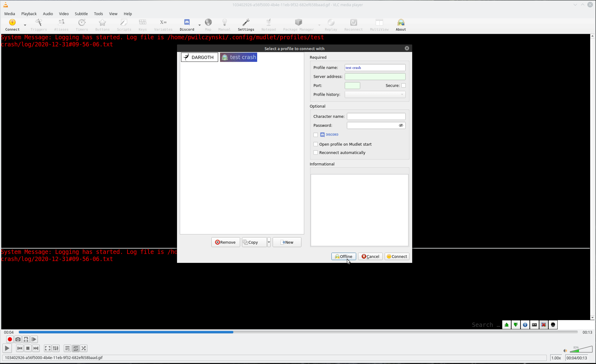Screen dimensions: 596x364
Task: Open the Scripts editor
Action: click(124, 25)
